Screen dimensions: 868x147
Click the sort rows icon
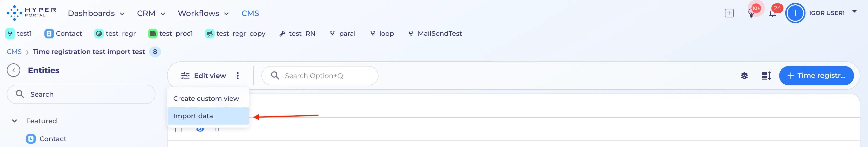766,76
